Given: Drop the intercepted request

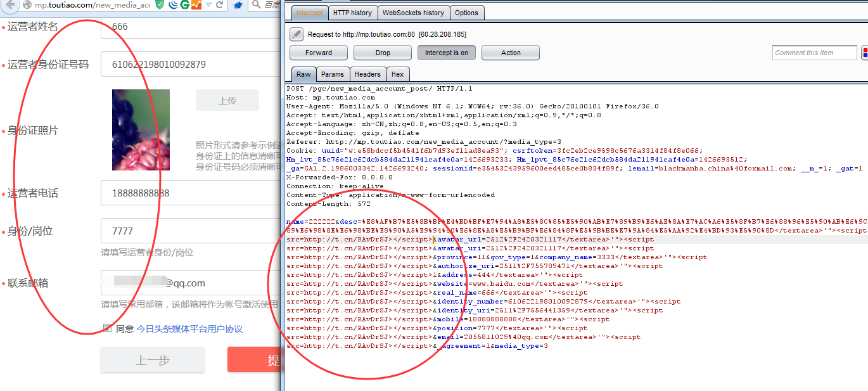Looking at the screenshot, I should (x=383, y=53).
